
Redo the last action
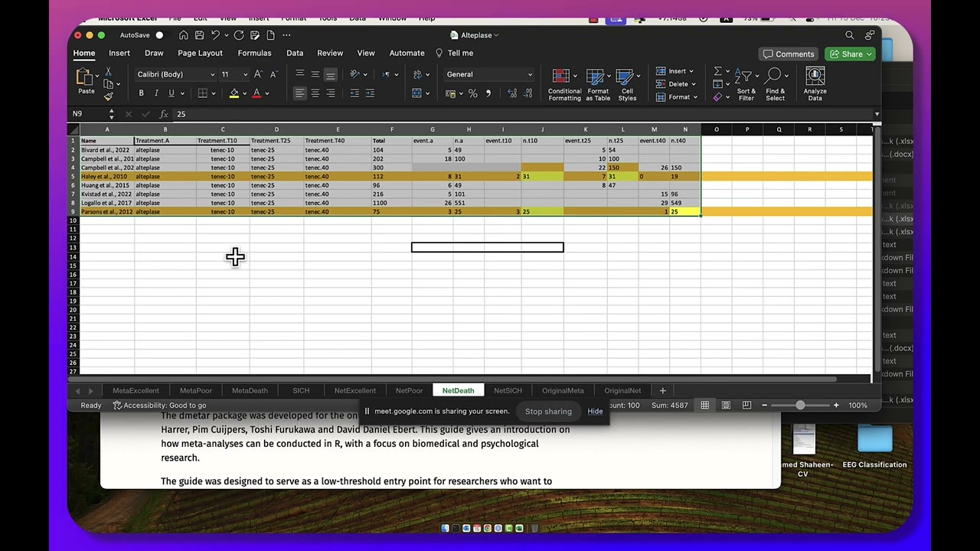coord(239,35)
